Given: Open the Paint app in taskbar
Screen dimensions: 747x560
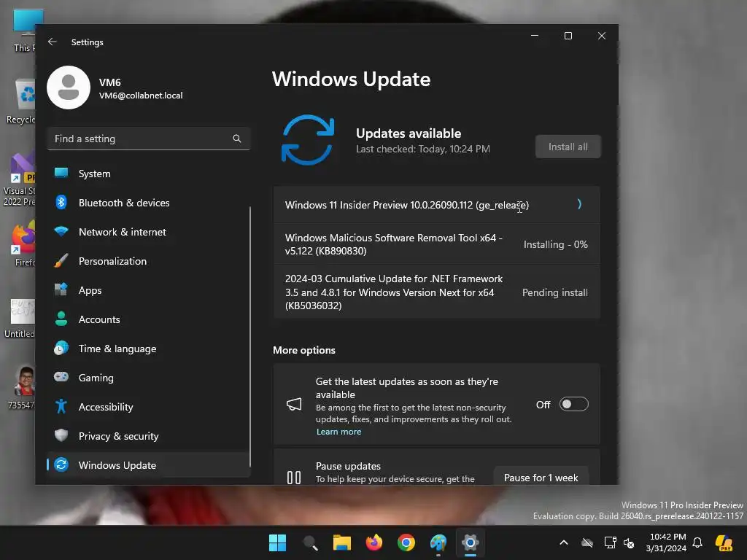Looking at the screenshot, I should tap(438, 542).
